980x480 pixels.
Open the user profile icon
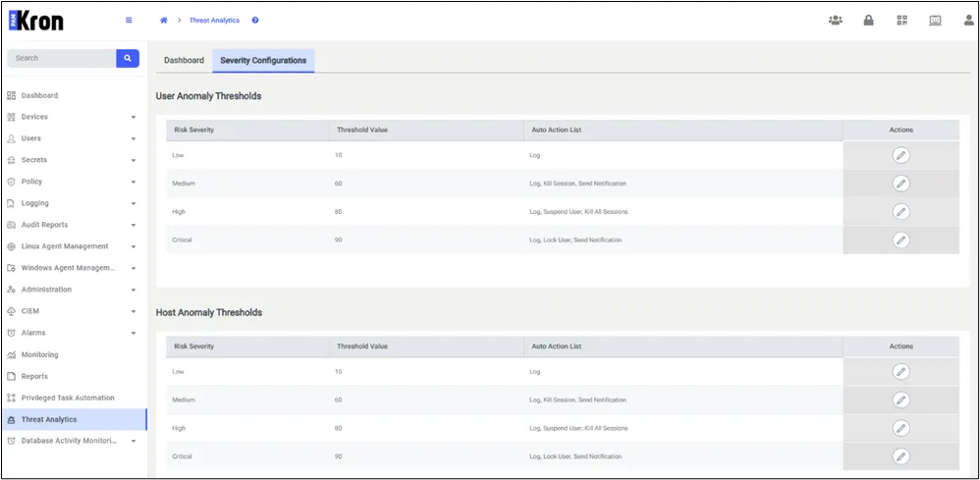[968, 20]
